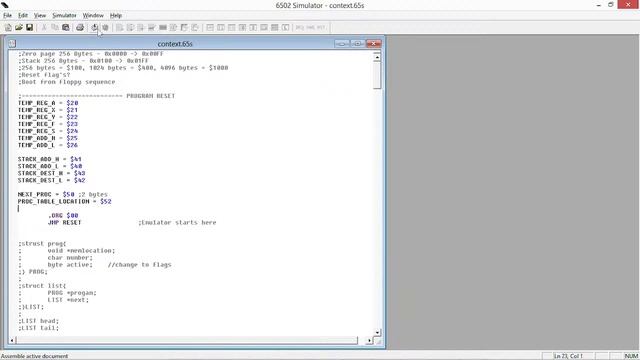Click the 'Assemble active document' status bar message
The height and width of the screenshot is (360, 640).
click(x=35, y=356)
